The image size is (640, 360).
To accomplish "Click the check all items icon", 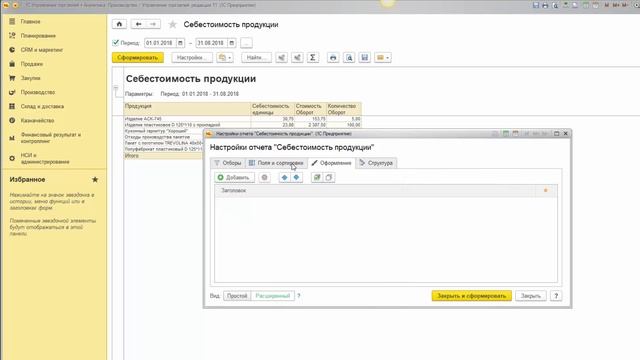I will tap(317, 178).
